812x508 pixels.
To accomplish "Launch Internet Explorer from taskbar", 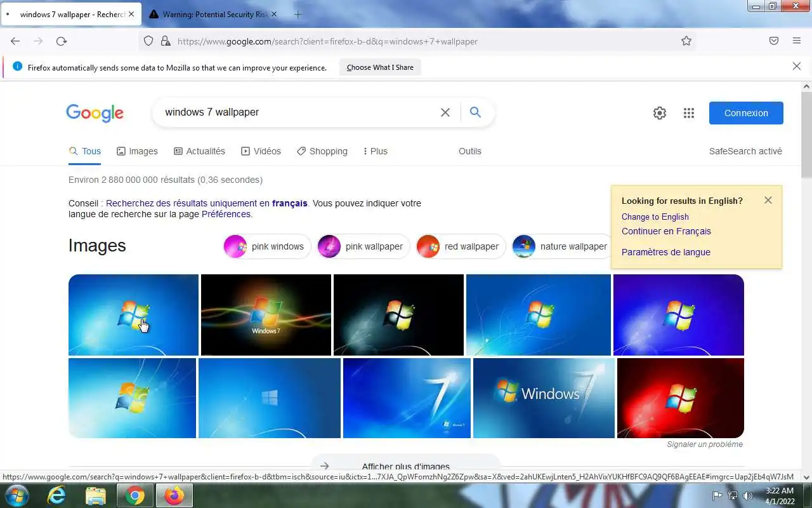I will (56, 495).
